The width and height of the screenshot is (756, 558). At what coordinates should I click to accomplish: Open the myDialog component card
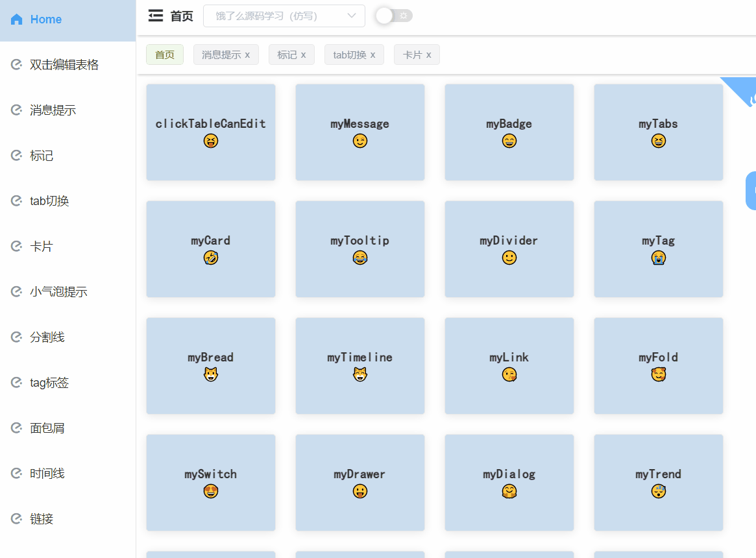(x=509, y=482)
